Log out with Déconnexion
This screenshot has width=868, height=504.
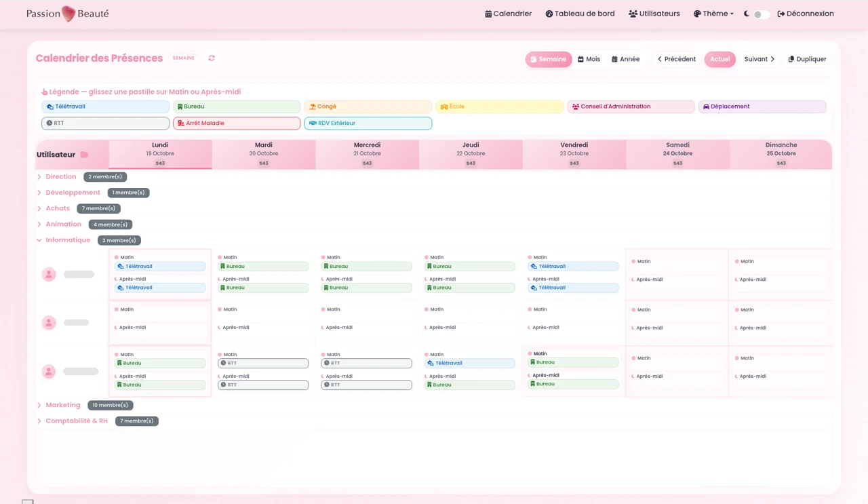(x=806, y=14)
